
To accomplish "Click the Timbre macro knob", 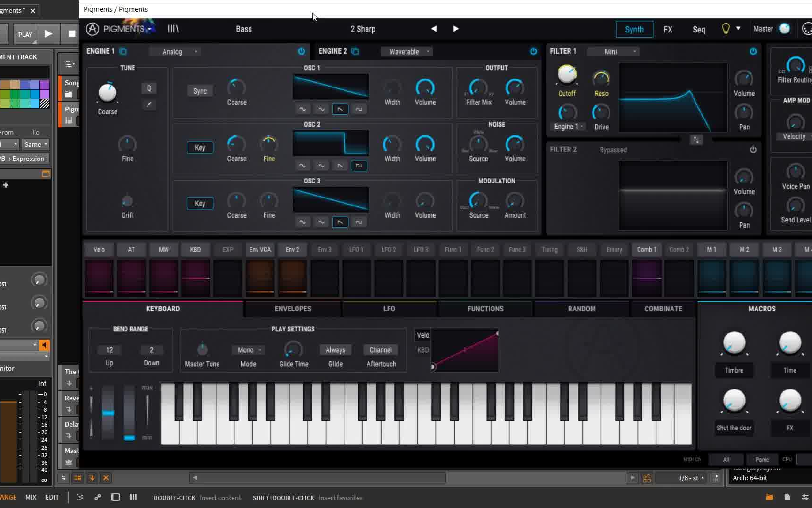I will tap(734, 343).
